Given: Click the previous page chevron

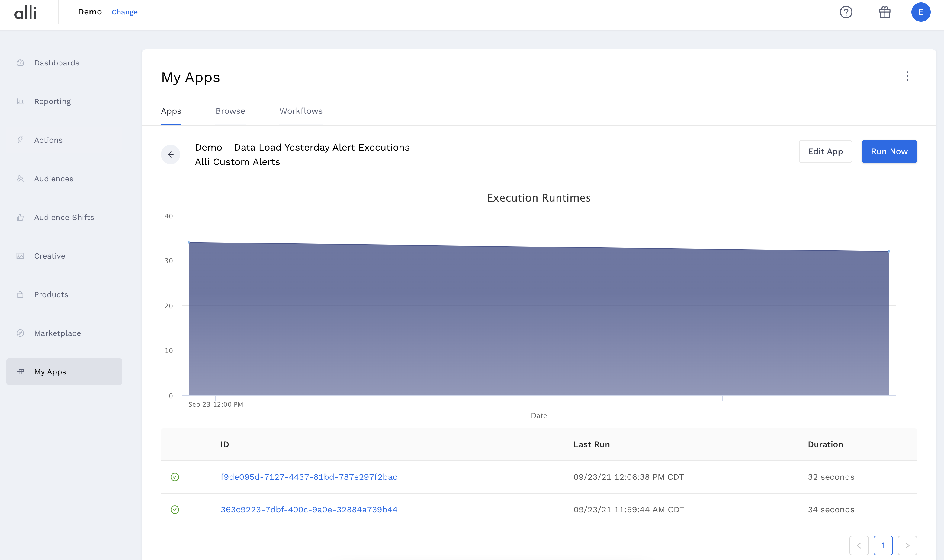Looking at the screenshot, I should tap(859, 545).
